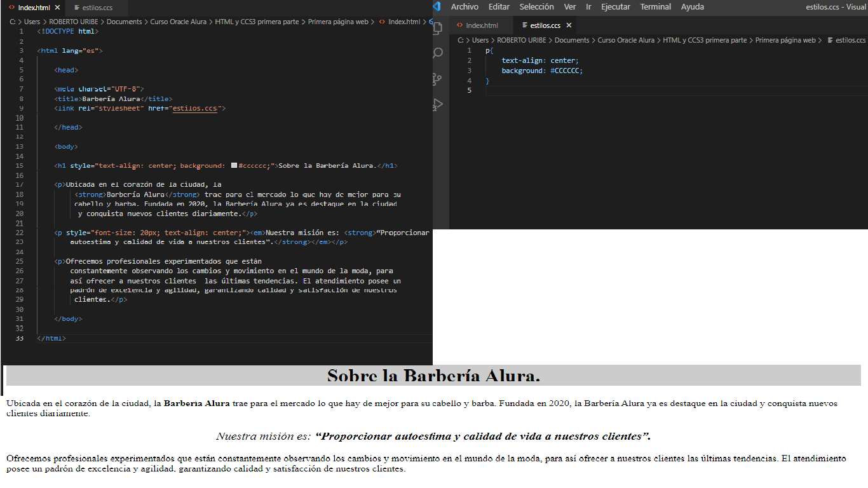The height and width of the screenshot is (488, 868).
Task: Click the <!DOCTYPE html> line in the editor
Action: tap(68, 31)
